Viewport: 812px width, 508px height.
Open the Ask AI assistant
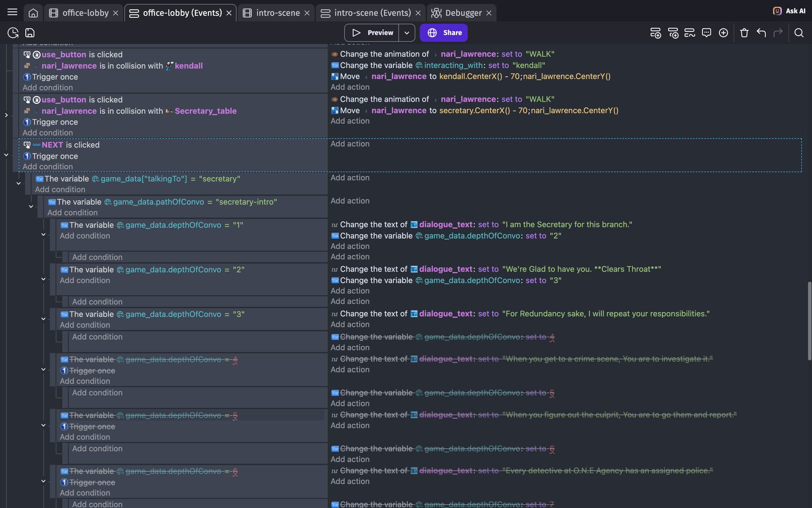(789, 11)
